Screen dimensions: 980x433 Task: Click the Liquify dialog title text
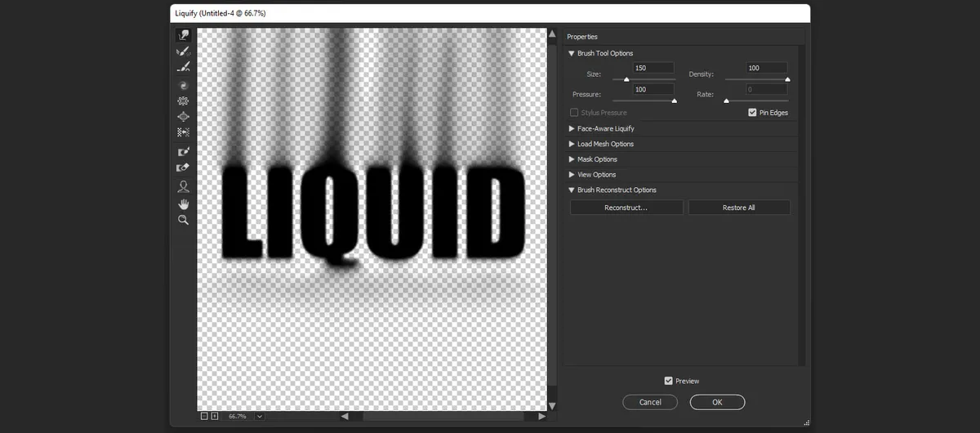(220, 13)
